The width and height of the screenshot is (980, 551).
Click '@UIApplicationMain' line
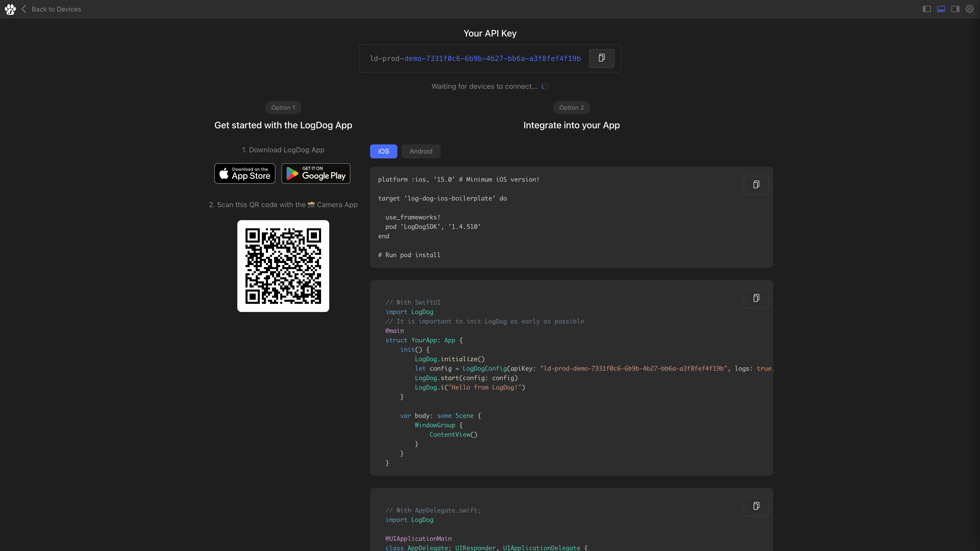419,539
